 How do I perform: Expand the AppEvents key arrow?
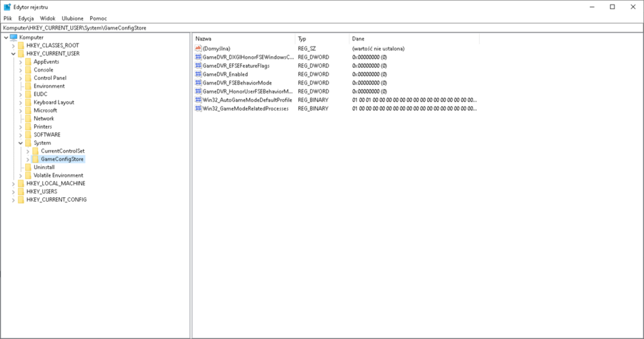point(21,62)
